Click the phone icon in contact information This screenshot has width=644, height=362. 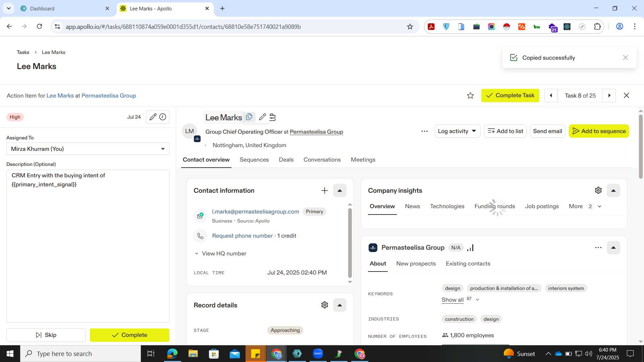[200, 236]
